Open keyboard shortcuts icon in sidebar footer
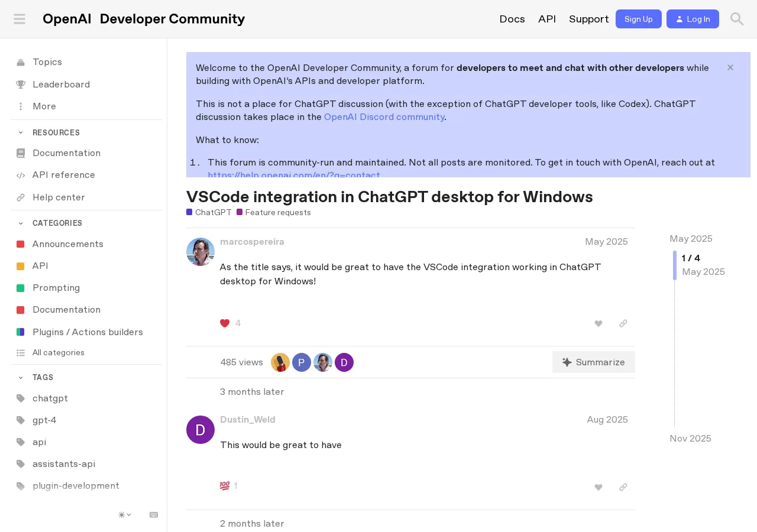This screenshot has height=532, width=757. [154, 515]
